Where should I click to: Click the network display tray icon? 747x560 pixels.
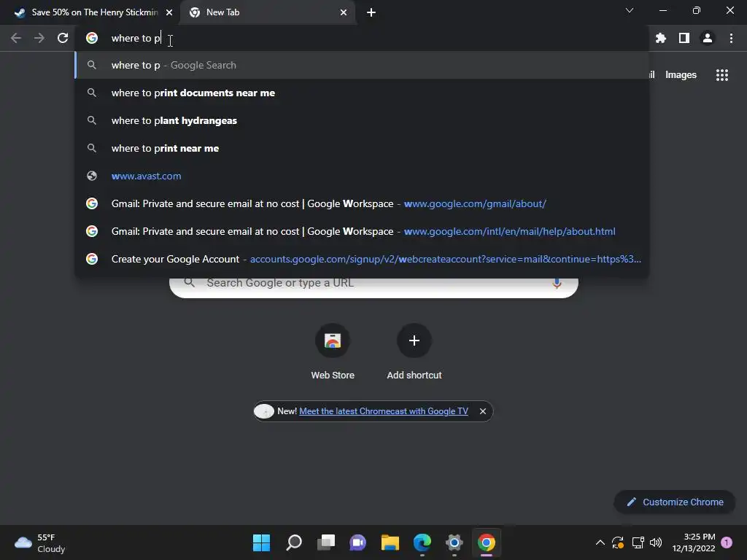[638, 542]
